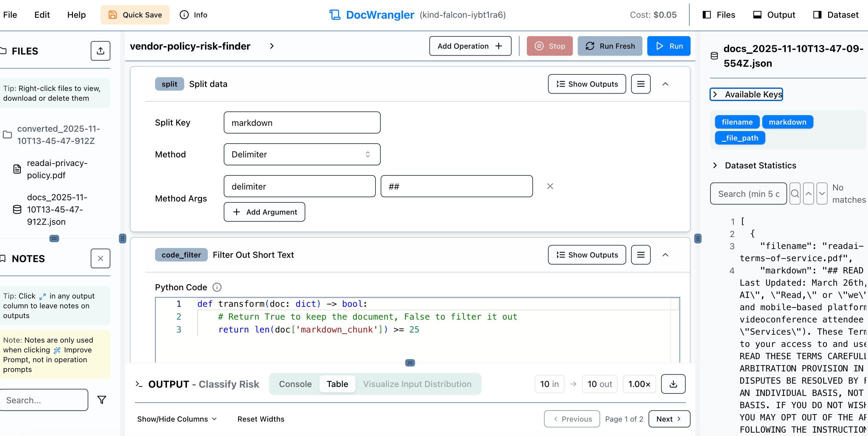This screenshot has width=868, height=436.
Task: Open the Output panel at top right
Action: (x=774, y=15)
